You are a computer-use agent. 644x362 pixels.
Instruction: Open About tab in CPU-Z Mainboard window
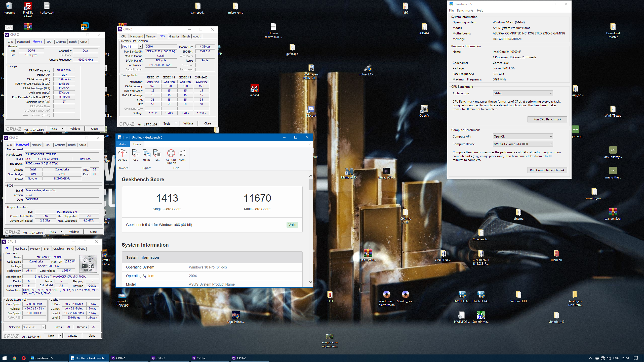83,145
